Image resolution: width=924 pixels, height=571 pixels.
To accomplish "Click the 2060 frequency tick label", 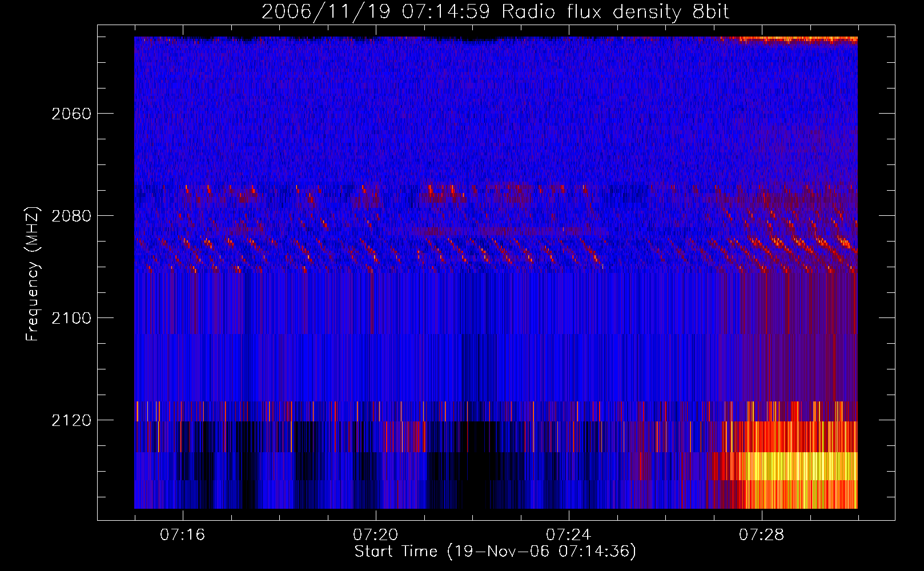I will point(71,114).
